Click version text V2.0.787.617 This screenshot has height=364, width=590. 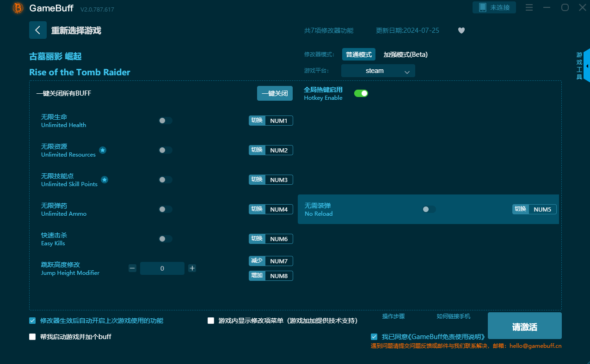(97, 9)
